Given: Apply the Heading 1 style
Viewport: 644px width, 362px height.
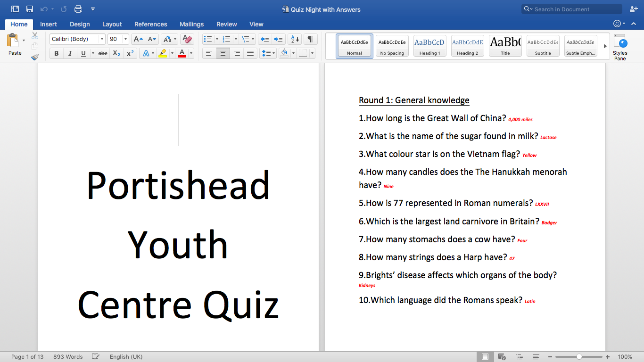Looking at the screenshot, I should click(x=429, y=46).
